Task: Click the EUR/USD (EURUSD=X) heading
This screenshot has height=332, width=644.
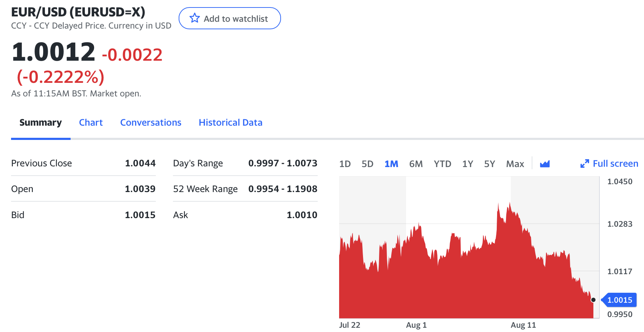Action: (78, 12)
